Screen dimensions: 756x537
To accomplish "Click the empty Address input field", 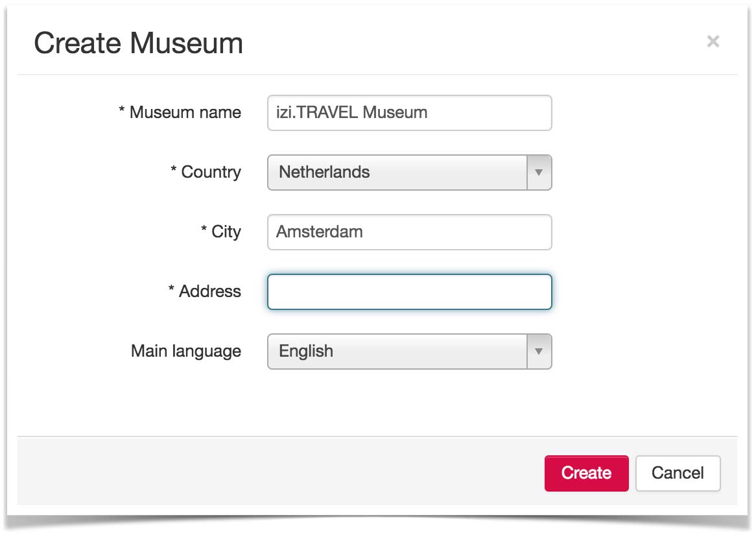I will coord(409,292).
